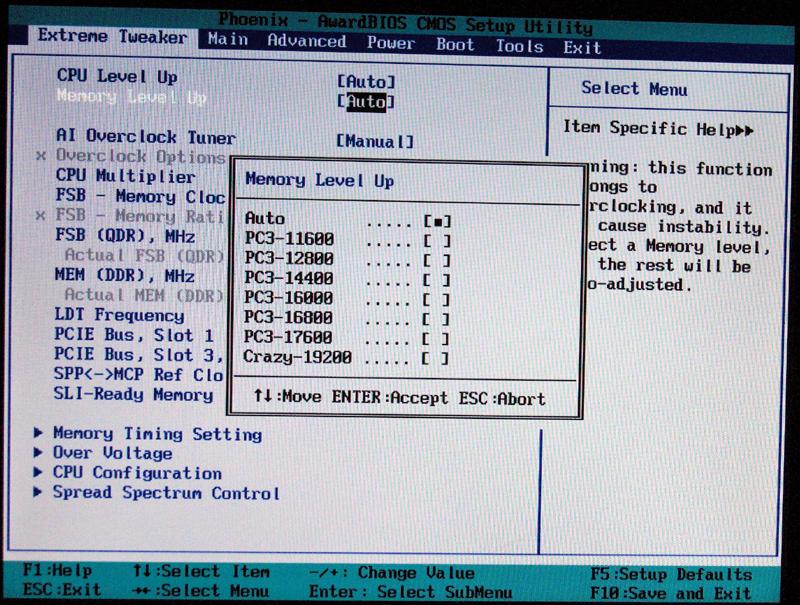This screenshot has width=800, height=605.
Task: Open CPU Configuration submenu
Action: click(x=137, y=473)
